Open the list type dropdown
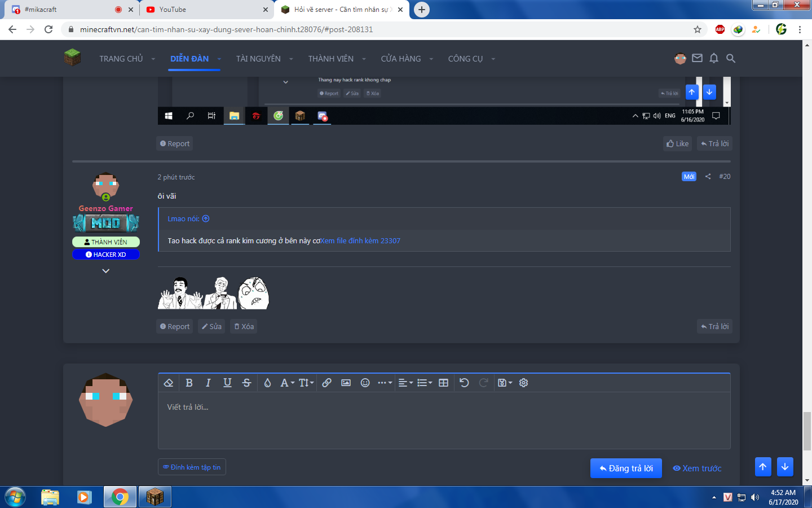The image size is (812, 508). click(x=425, y=383)
